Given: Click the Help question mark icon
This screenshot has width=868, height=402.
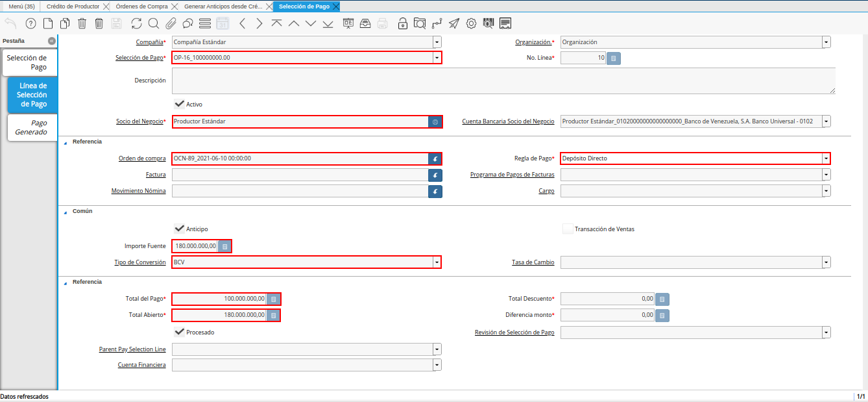Looking at the screenshot, I should coord(30,24).
